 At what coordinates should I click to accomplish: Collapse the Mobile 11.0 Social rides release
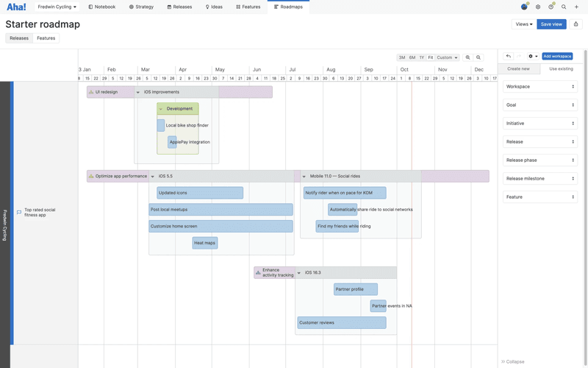[304, 177]
